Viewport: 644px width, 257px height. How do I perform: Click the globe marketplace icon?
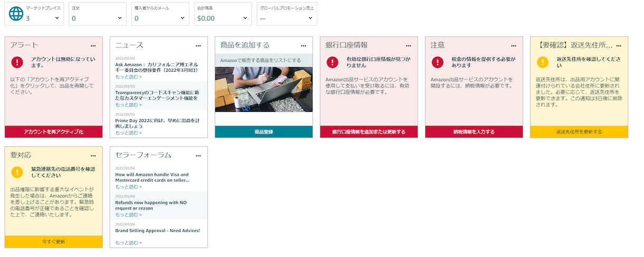[16, 14]
